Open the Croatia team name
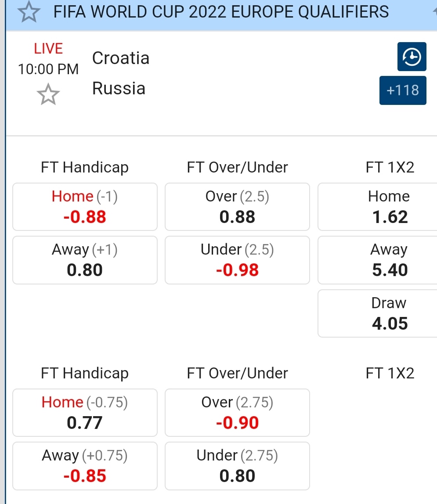The height and width of the screenshot is (504, 437). [121, 58]
